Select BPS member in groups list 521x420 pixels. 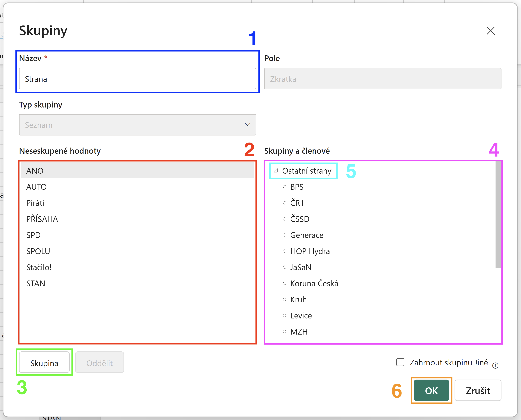click(297, 187)
